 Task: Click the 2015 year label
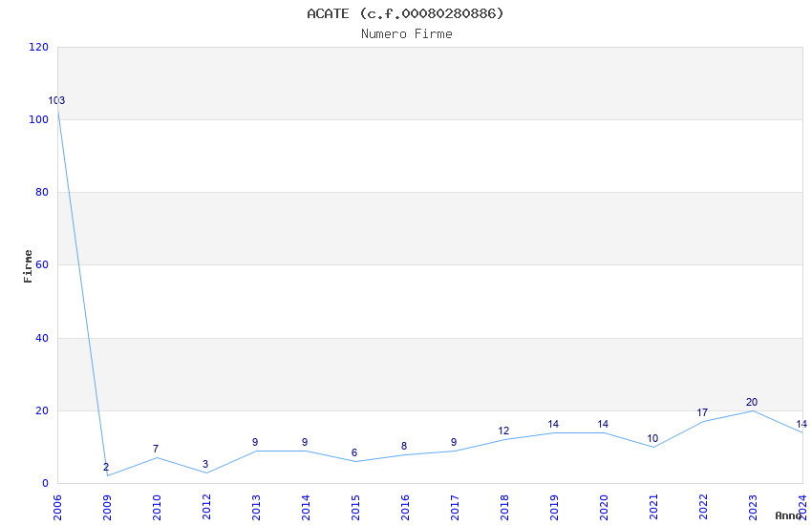pyautogui.click(x=355, y=507)
